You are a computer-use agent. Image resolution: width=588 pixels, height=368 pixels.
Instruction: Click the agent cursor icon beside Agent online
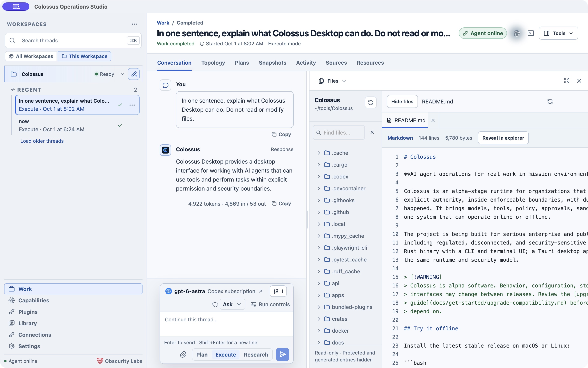tap(517, 33)
